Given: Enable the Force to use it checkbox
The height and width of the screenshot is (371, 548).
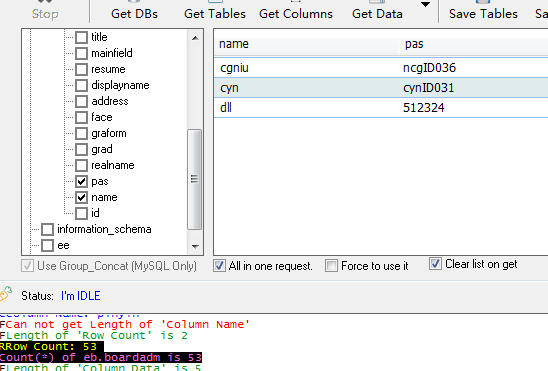Looking at the screenshot, I should (x=331, y=266).
